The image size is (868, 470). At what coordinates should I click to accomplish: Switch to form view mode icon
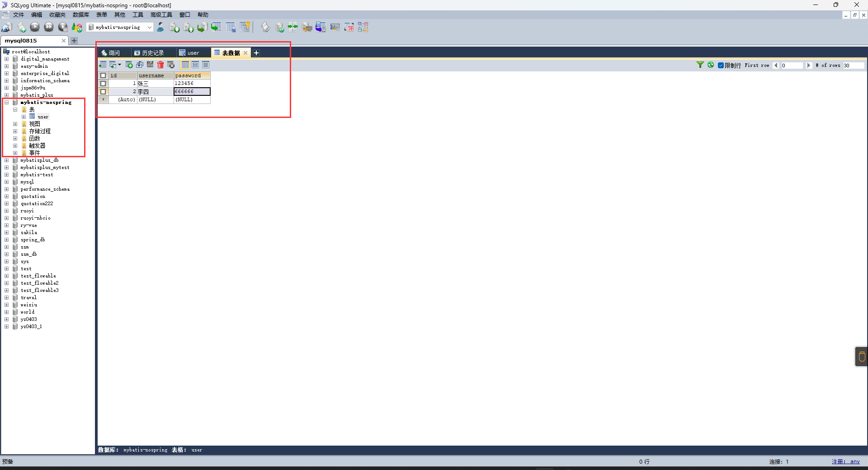(195, 65)
